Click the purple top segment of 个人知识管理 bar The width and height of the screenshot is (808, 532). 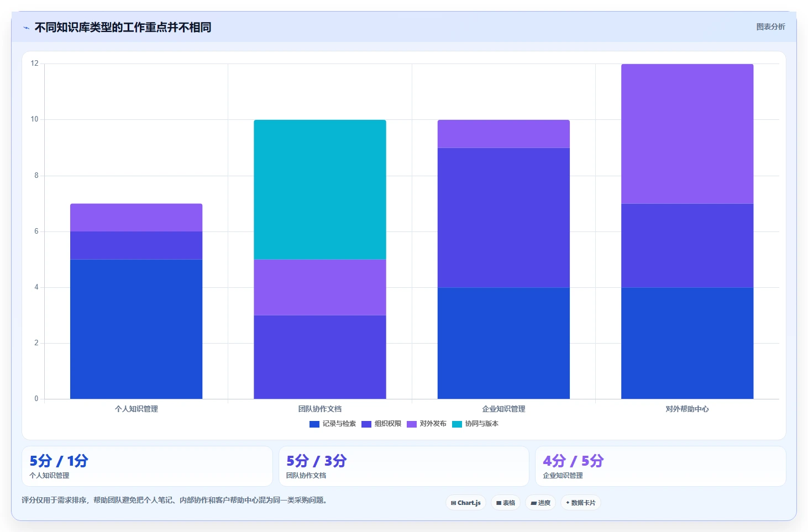(x=136, y=218)
